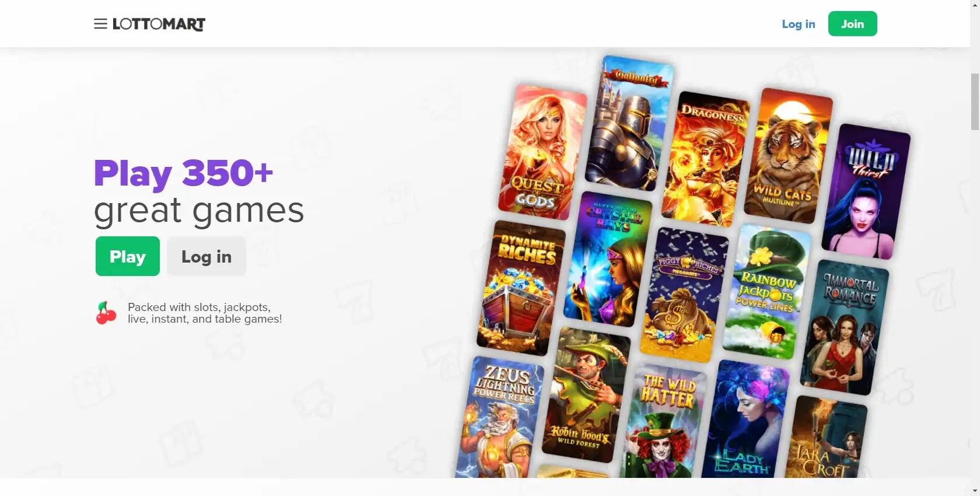This screenshot has height=496, width=980.
Task: Select the Immortal Romance game tile
Action: pos(845,327)
